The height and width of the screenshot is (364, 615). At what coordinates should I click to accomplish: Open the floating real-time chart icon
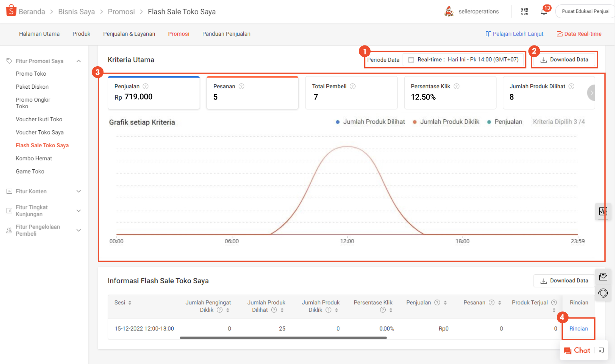click(x=603, y=211)
